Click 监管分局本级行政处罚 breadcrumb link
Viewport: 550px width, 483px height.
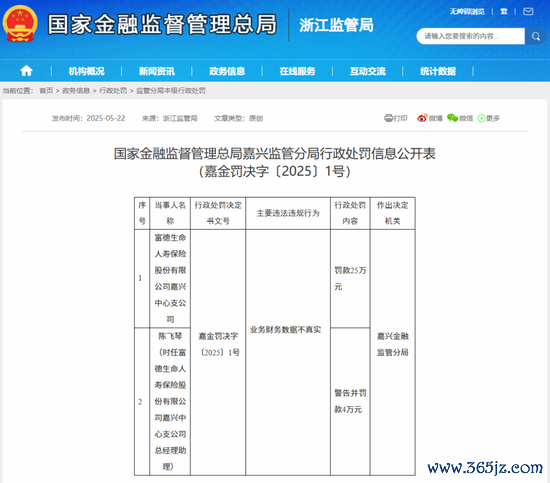(x=171, y=91)
